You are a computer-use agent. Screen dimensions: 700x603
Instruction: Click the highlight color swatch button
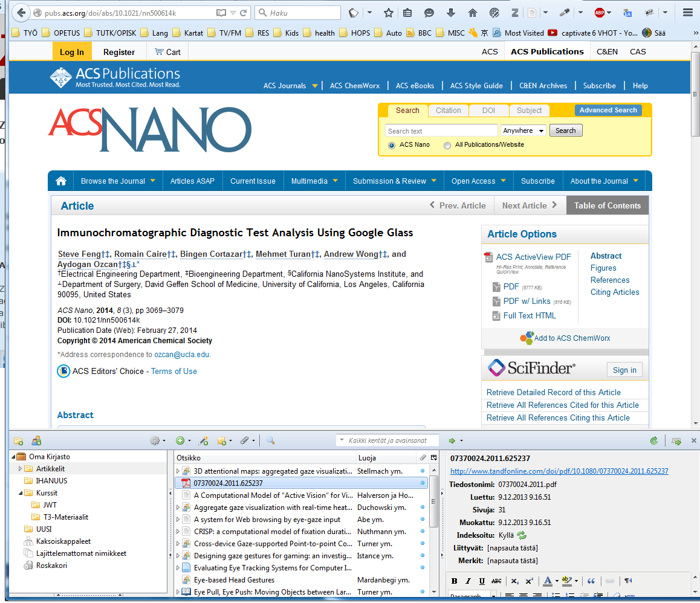(x=566, y=581)
